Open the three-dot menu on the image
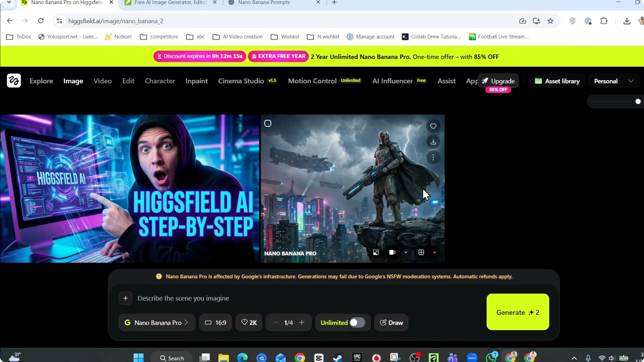Screen dimensions: 644x362 pos(433,158)
